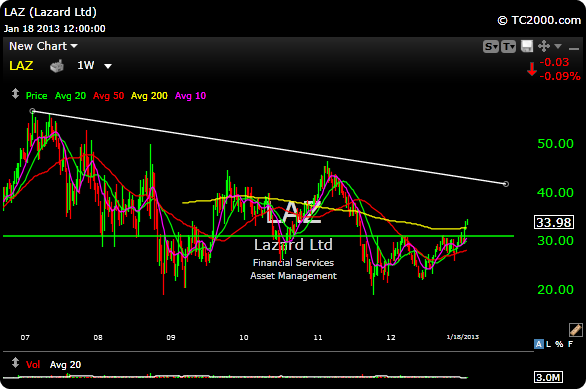The width and height of the screenshot is (586, 389).
Task: Click the 3.0M volume scale tag
Action: (x=548, y=377)
